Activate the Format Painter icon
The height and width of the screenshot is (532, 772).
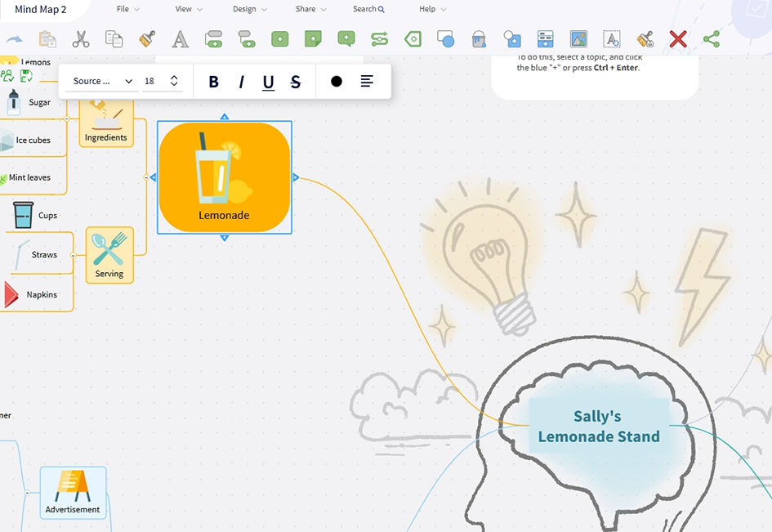point(146,38)
